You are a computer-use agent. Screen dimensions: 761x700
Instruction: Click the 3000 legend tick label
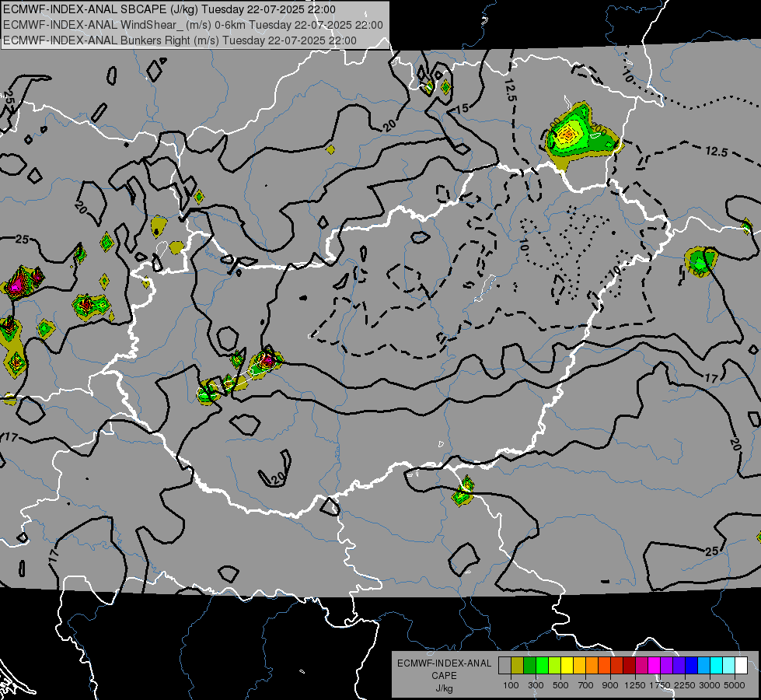coord(710,685)
